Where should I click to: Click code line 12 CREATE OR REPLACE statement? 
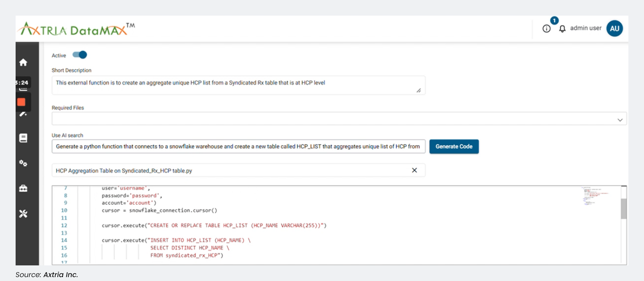[214, 226]
